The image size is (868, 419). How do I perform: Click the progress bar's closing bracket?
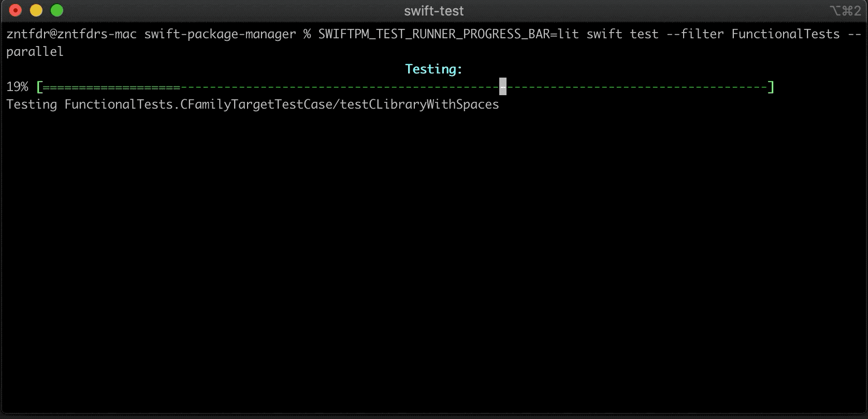tap(771, 87)
